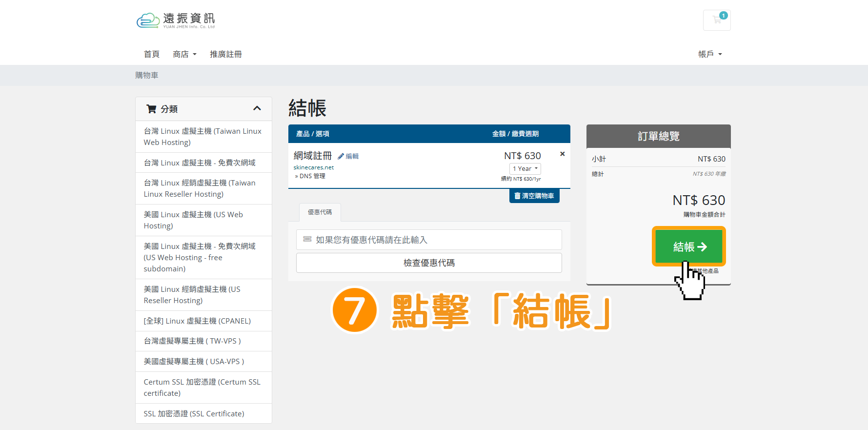Open SSL 加密憑證 (SSL Certificate) category

pos(203,413)
